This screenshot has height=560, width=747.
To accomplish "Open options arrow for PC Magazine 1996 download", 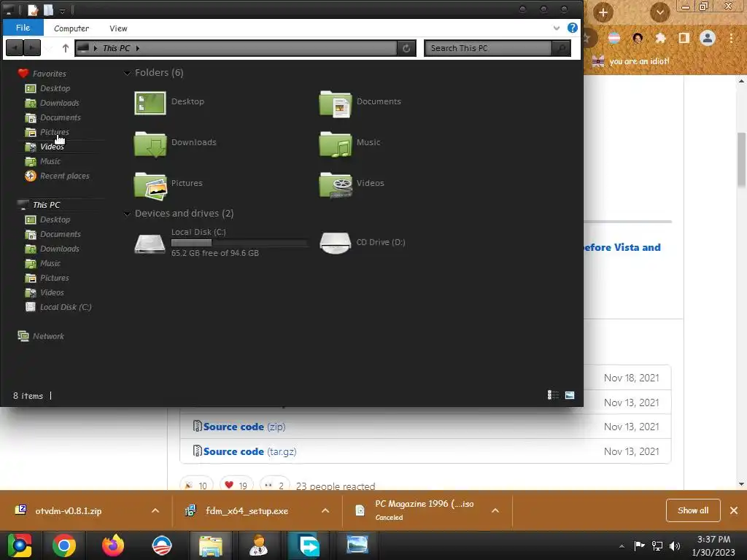I will (x=495, y=510).
